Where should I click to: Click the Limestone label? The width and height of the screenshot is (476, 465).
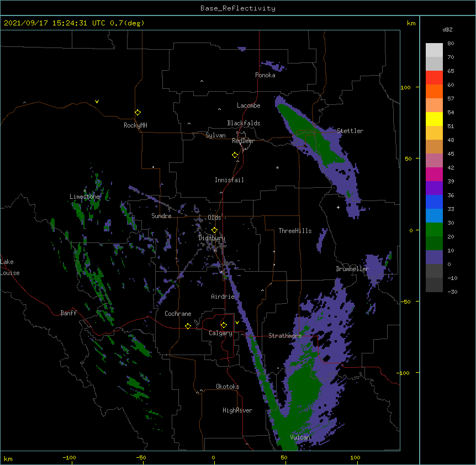point(84,197)
